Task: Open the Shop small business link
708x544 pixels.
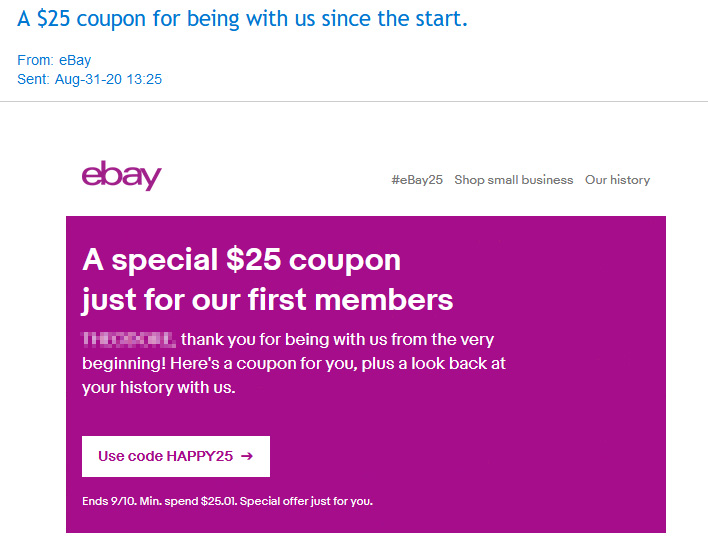Action: [x=513, y=180]
